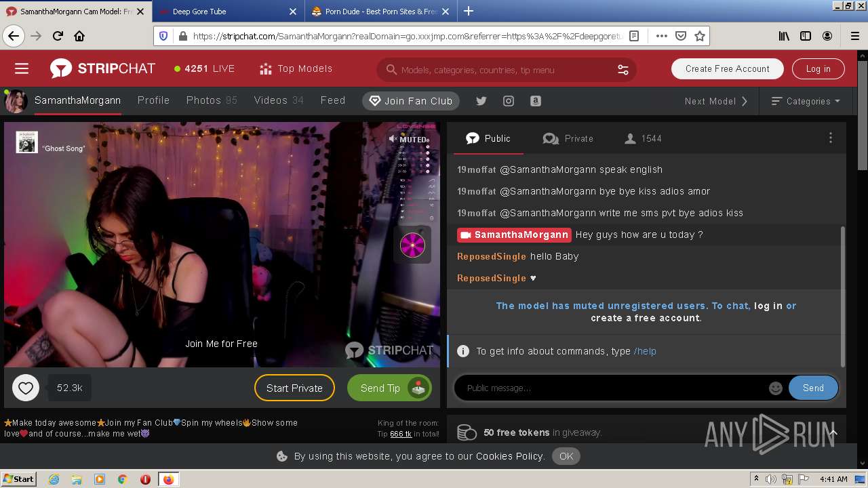Switch to the Public chat tab
Image resolution: width=868 pixels, height=488 pixels.
point(488,138)
